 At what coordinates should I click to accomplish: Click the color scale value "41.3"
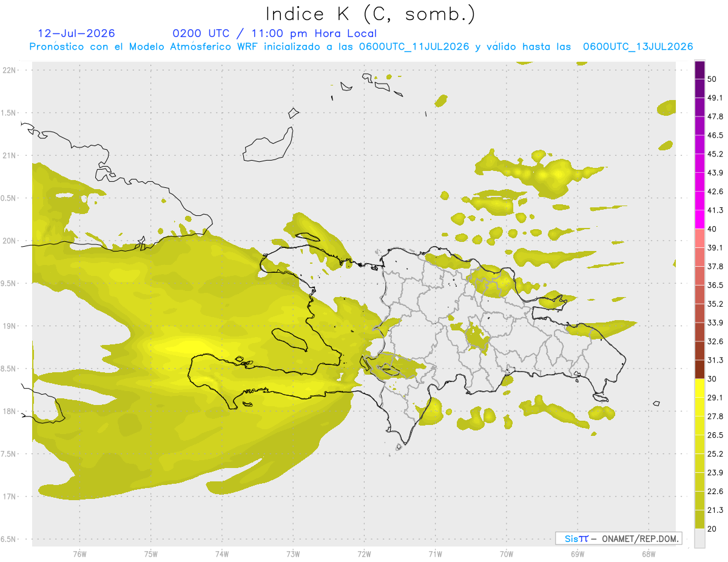tap(715, 210)
